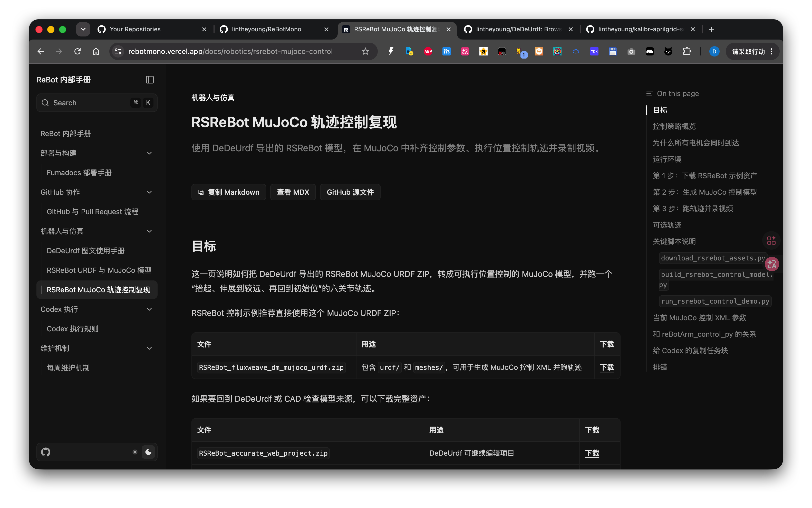
Task: Download RSReBot_accurate_web_project.zip via 下载 link
Action: tap(592, 453)
